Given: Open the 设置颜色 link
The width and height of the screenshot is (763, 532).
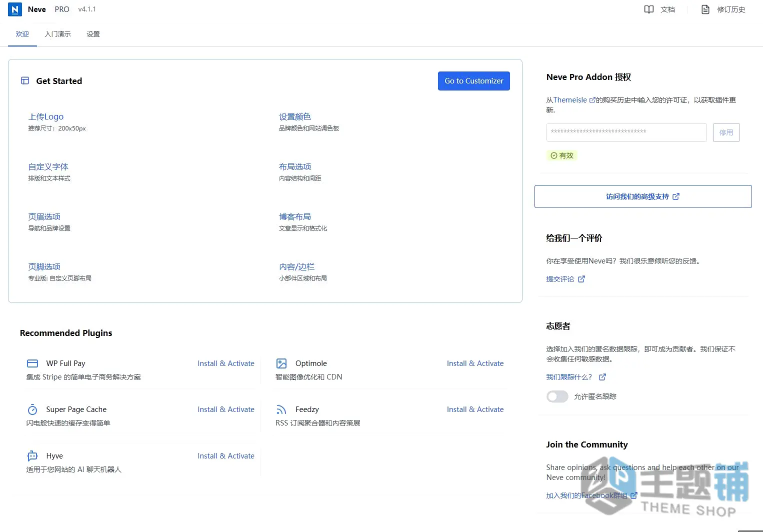Looking at the screenshot, I should [x=295, y=116].
